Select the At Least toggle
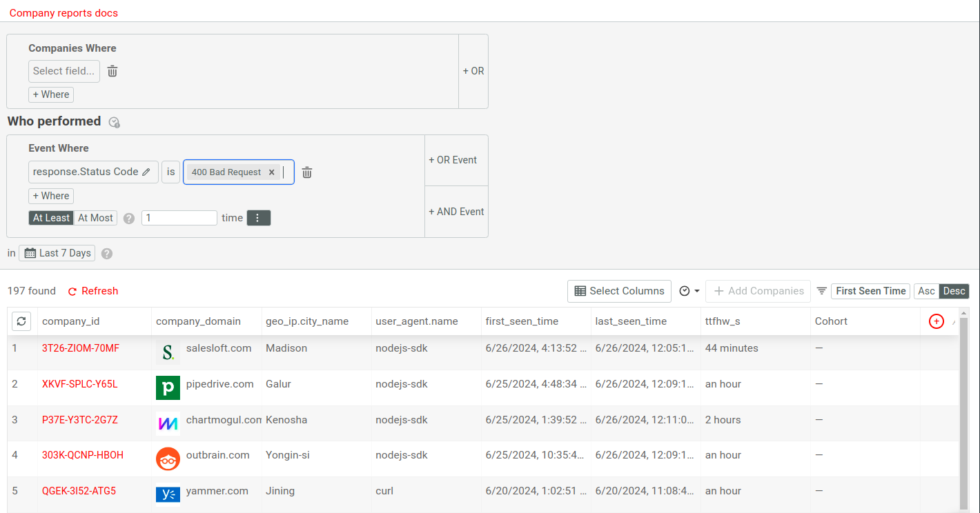 pos(52,218)
